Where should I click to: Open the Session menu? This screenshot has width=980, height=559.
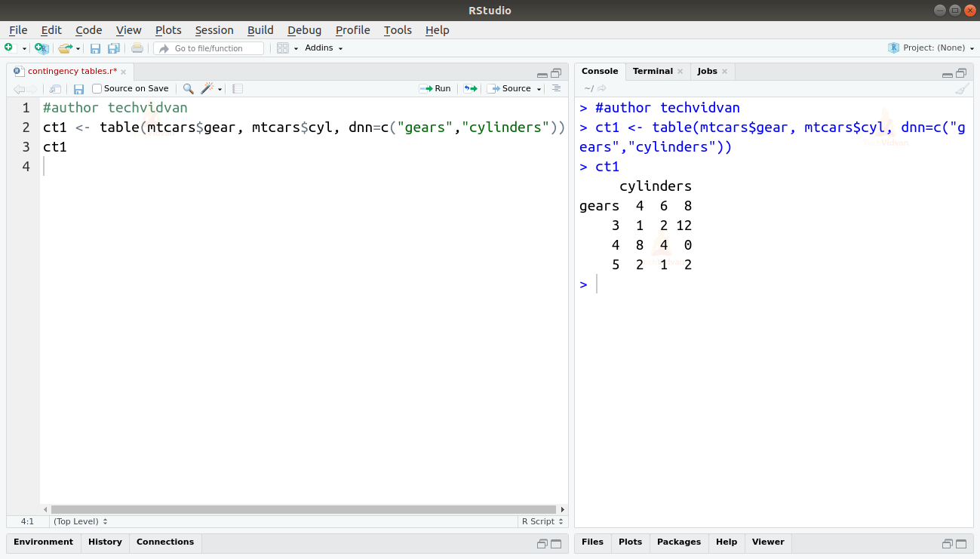coord(214,30)
